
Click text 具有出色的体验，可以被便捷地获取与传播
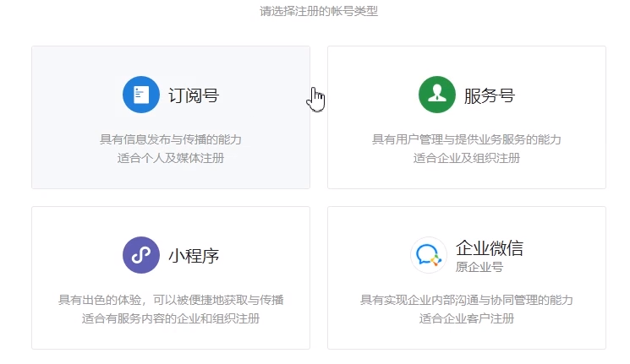pos(171,300)
